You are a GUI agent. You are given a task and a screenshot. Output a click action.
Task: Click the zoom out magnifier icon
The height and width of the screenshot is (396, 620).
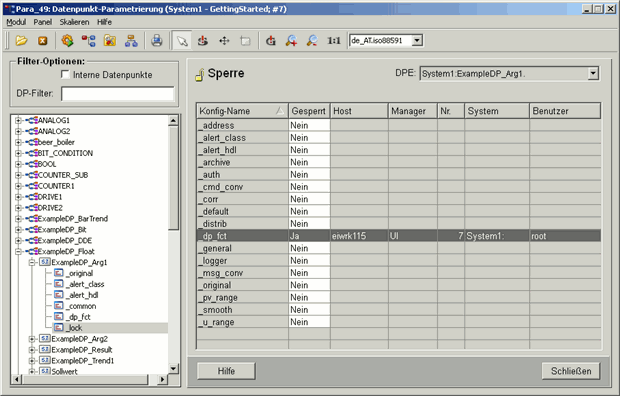tap(312, 40)
